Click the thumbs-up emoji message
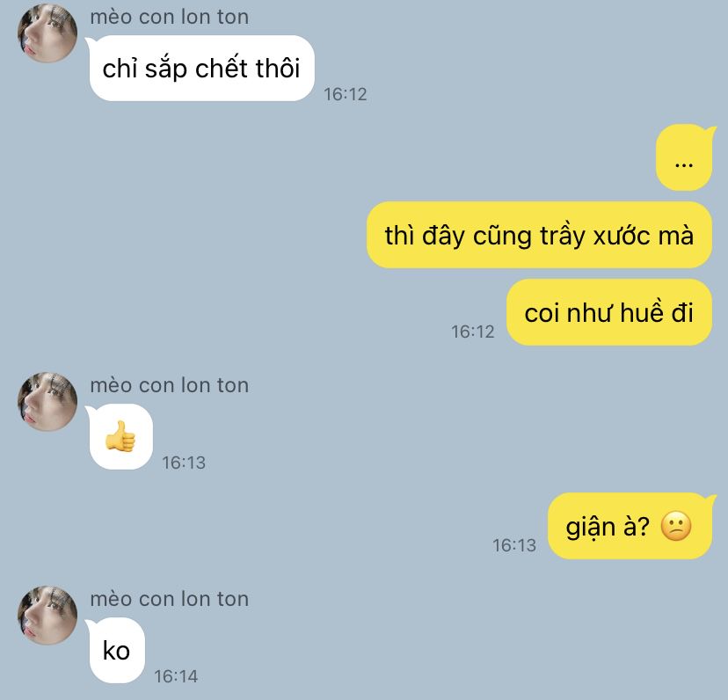 tap(120, 437)
